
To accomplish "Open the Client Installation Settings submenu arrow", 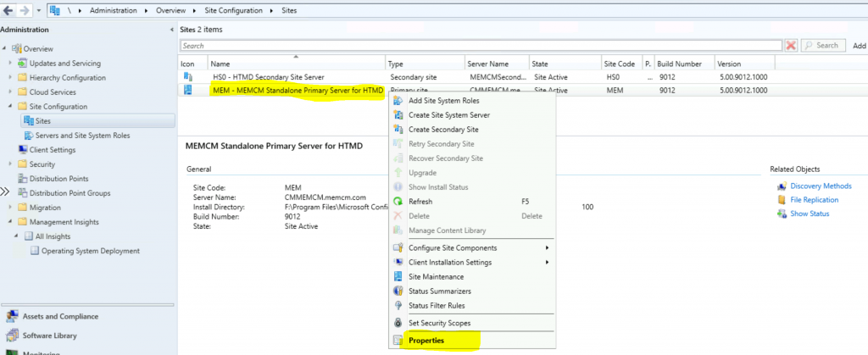I will [547, 262].
